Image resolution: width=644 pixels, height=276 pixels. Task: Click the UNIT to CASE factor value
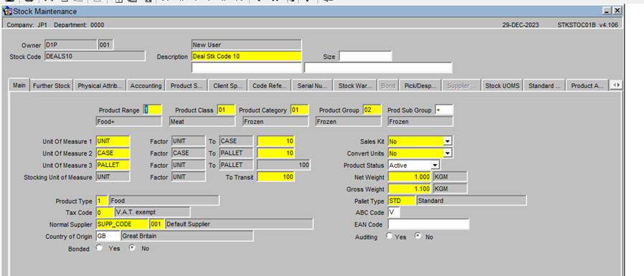pyautogui.click(x=275, y=141)
